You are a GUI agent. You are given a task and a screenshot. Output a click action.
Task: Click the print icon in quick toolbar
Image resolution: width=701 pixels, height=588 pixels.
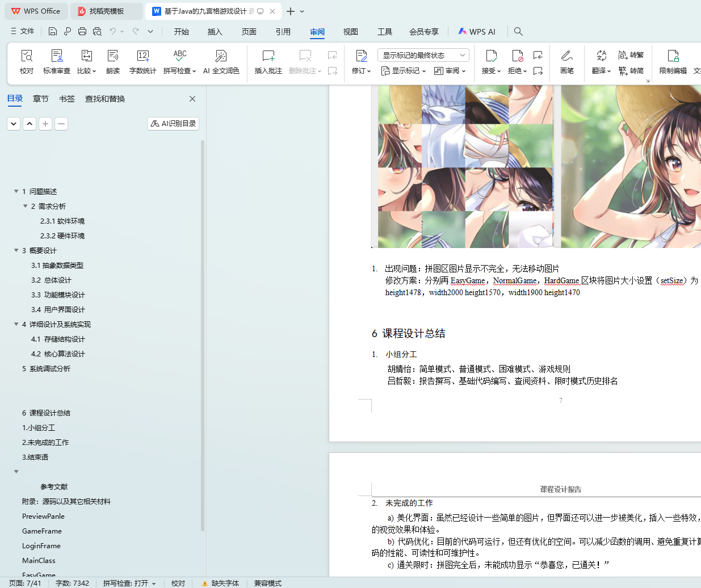pos(82,31)
